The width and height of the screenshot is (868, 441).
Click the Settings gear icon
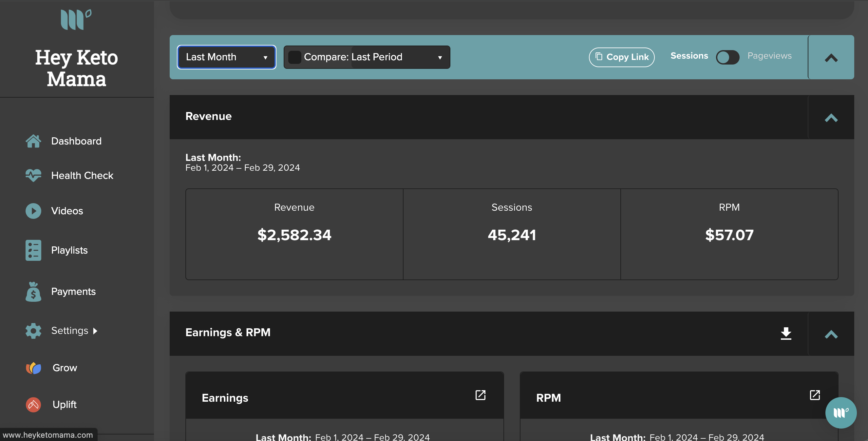[x=33, y=331]
